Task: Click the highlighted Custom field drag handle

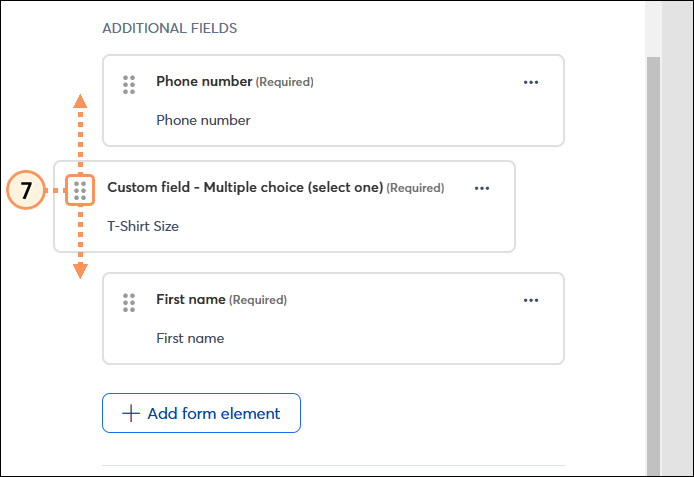Action: (80, 190)
